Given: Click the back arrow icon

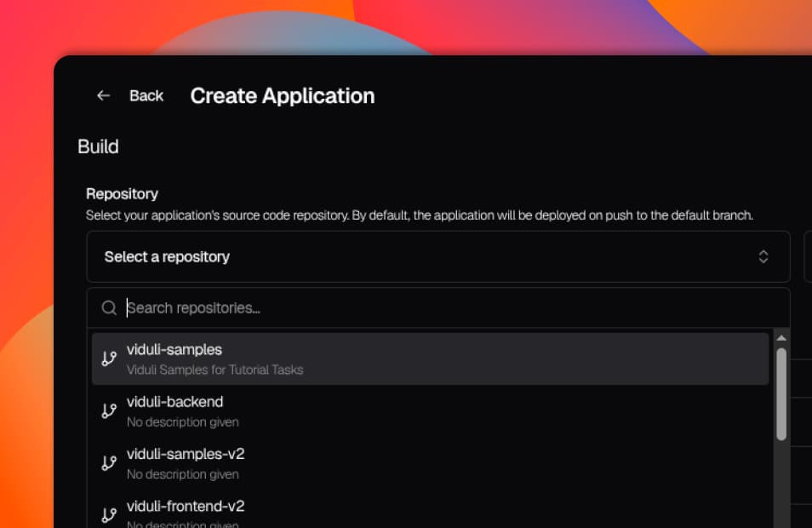Looking at the screenshot, I should point(103,96).
